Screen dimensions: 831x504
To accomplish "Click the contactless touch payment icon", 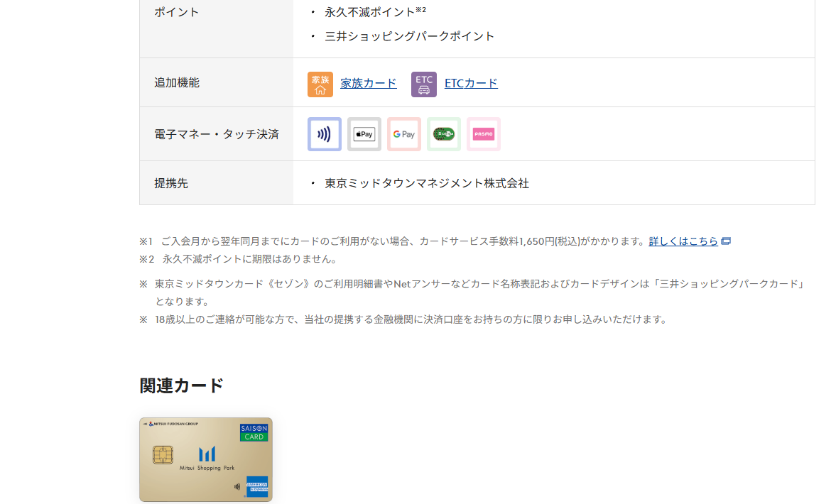I will (x=325, y=134).
